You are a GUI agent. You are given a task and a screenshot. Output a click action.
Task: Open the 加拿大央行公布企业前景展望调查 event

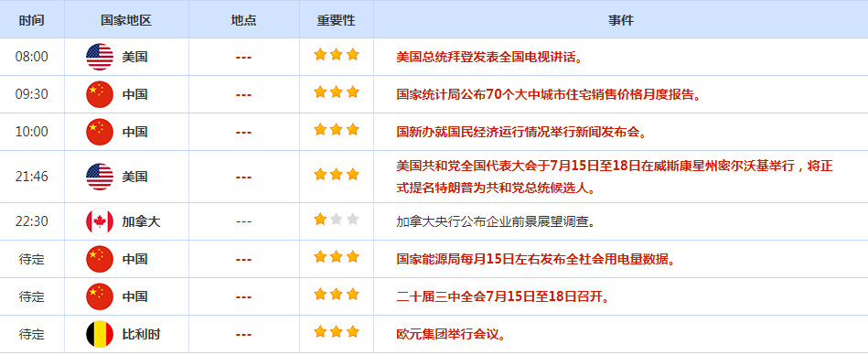pyautogui.click(x=496, y=222)
